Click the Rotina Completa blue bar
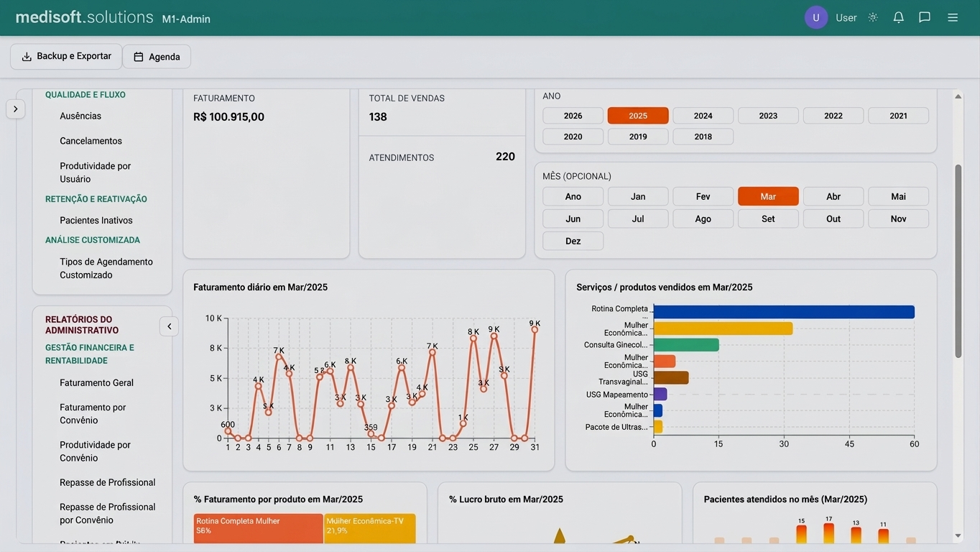The height and width of the screenshot is (552, 980). (784, 312)
